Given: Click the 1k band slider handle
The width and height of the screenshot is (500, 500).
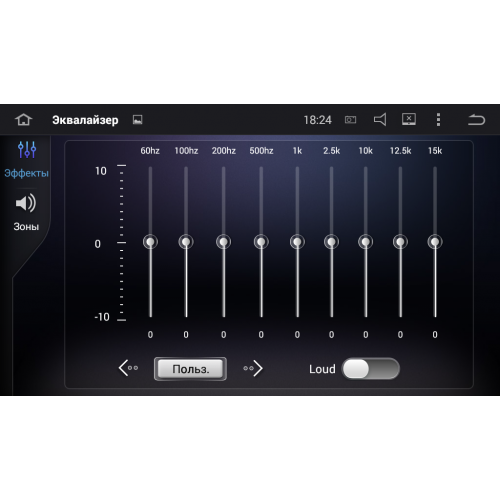Looking at the screenshot, I should tap(297, 242).
